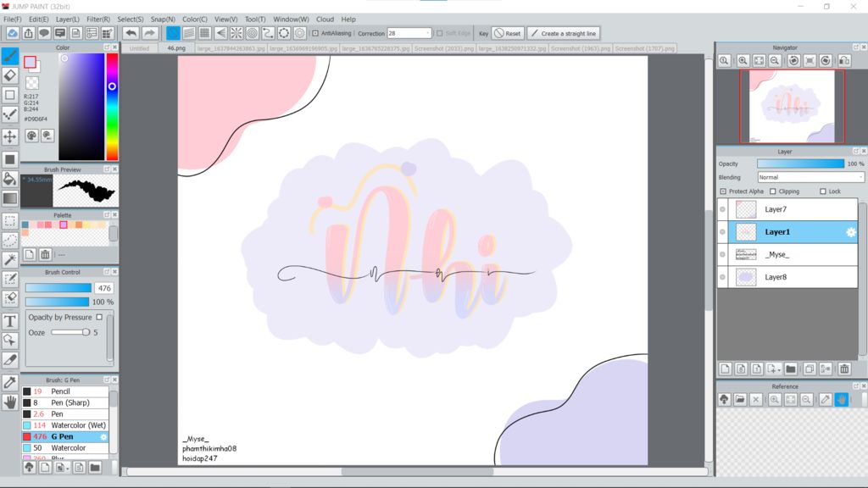Click the layer Opacity slider
This screenshot has height=488, width=868.
pyautogui.click(x=800, y=164)
